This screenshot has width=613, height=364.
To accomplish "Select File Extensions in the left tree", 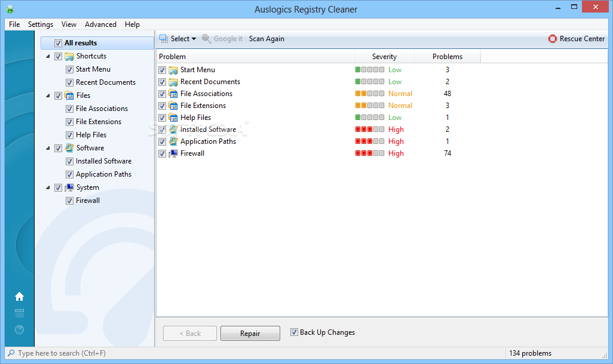I will click(x=99, y=122).
